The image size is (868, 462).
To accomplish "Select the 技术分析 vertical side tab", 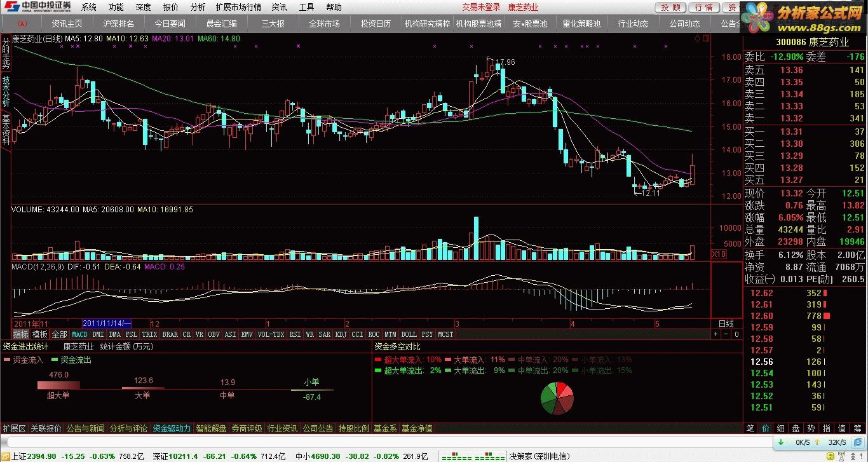I will pyautogui.click(x=6, y=92).
